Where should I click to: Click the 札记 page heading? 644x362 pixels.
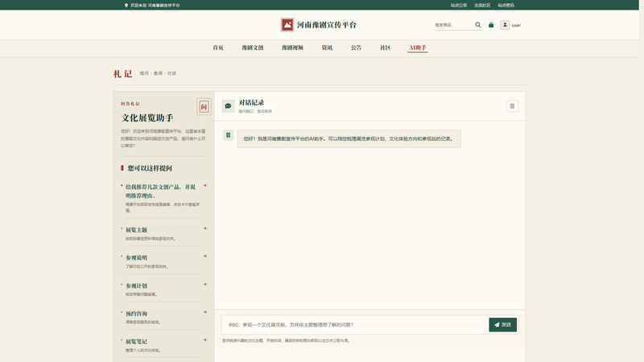tap(123, 74)
